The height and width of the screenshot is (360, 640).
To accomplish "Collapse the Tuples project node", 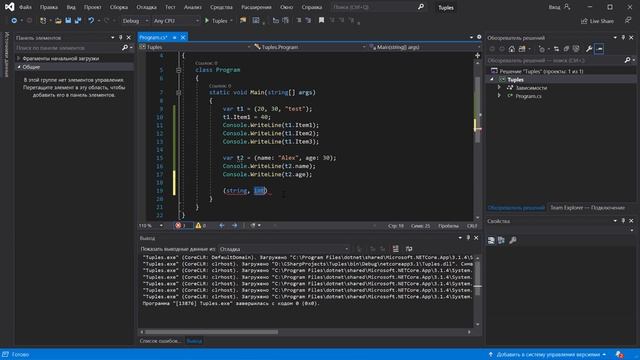I will coord(492,80).
